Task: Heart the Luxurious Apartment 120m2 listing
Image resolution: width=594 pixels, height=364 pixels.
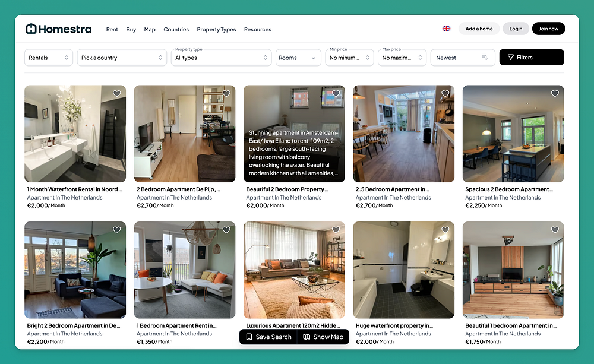Action: [336, 230]
